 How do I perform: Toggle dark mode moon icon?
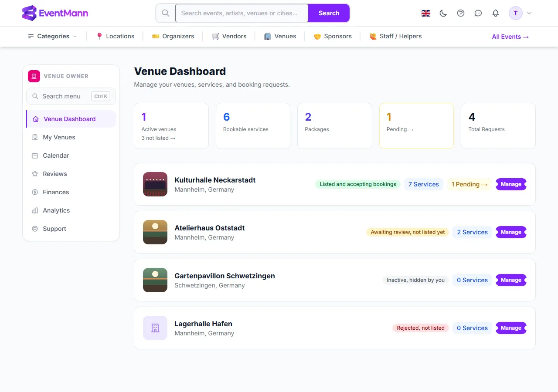point(443,13)
